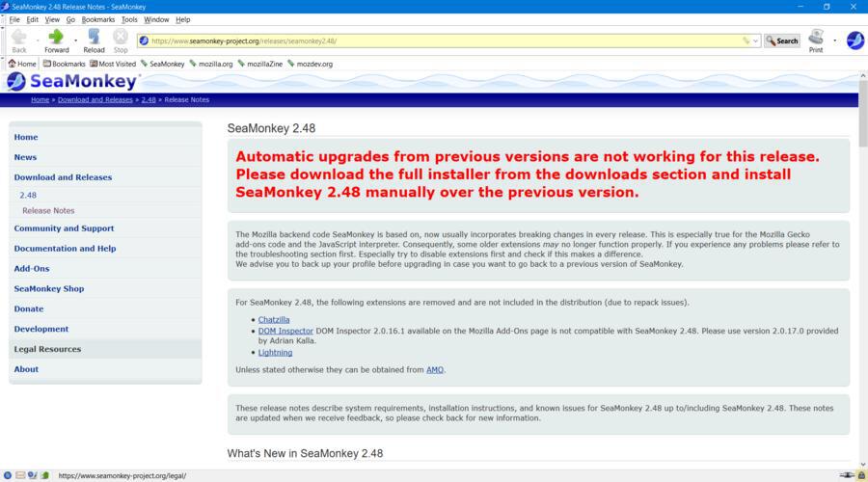Follow the AMO link
Viewport: 868px width, 482px height.
tap(435, 369)
